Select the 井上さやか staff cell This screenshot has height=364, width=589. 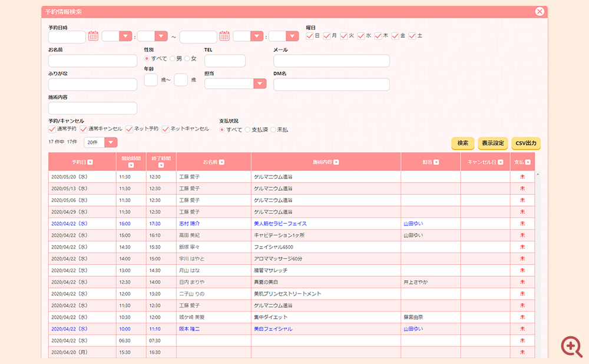pyautogui.click(x=431, y=282)
